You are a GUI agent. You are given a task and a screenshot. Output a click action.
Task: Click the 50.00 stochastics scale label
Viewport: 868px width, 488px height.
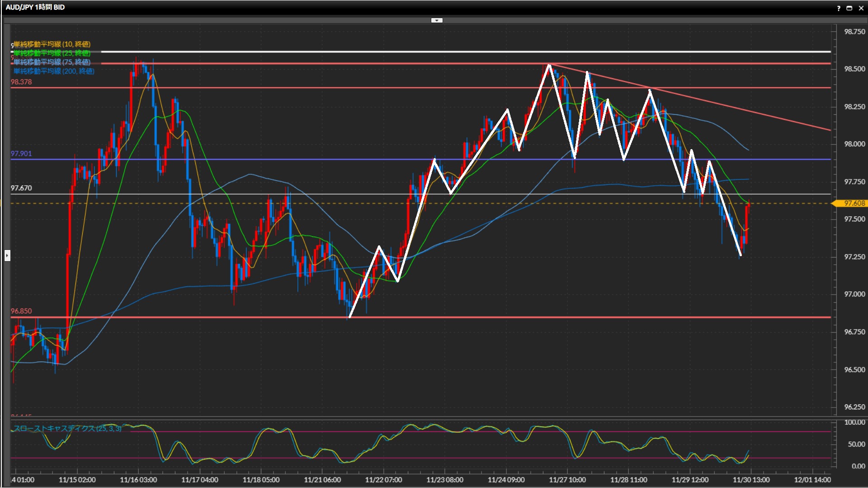coord(856,444)
